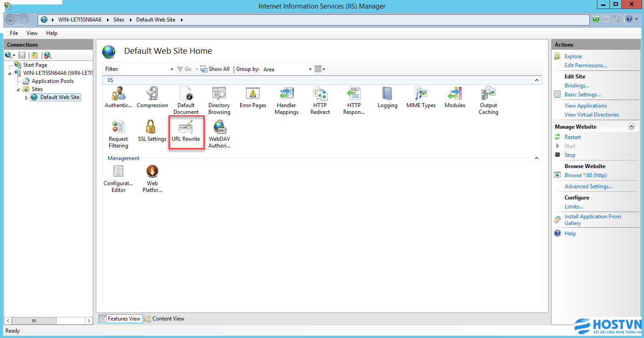The width and height of the screenshot is (644, 338).
Task: Open the Configuration Editor
Action: coord(118,179)
